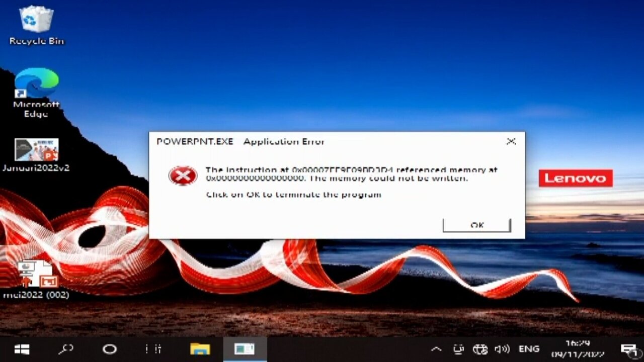
Task: Open the Windows Start menu
Action: tap(21, 349)
